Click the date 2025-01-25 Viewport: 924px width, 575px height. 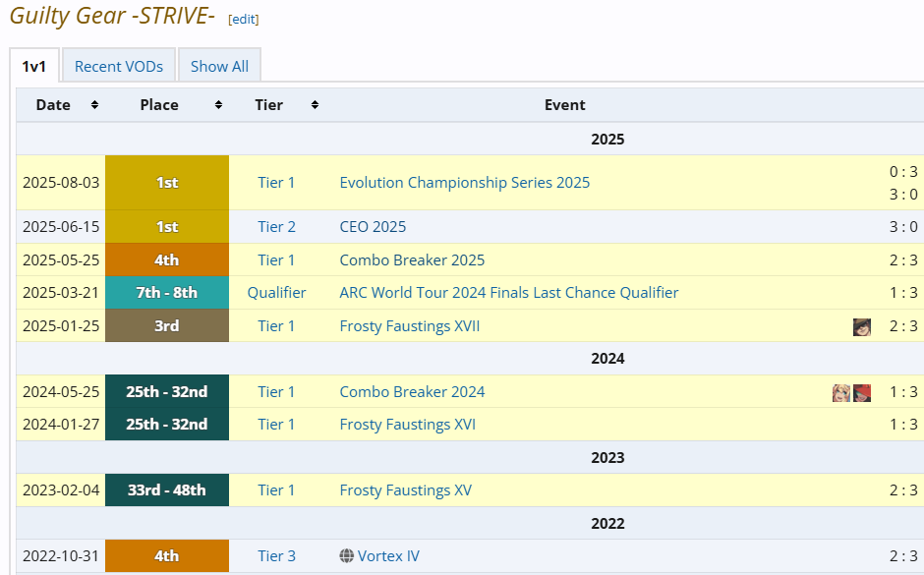pyautogui.click(x=61, y=325)
